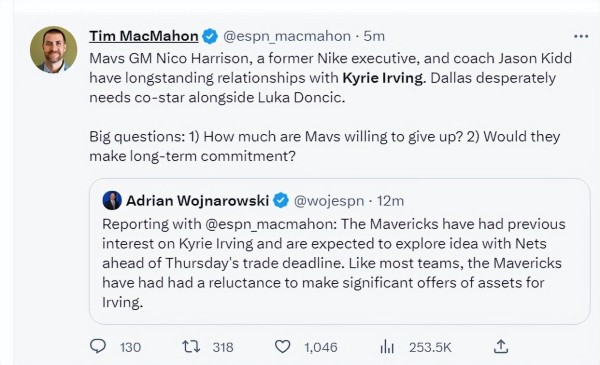Open Adrian Wojnarowski's name in quoted tweet
This screenshot has width=600, height=365.
(197, 200)
